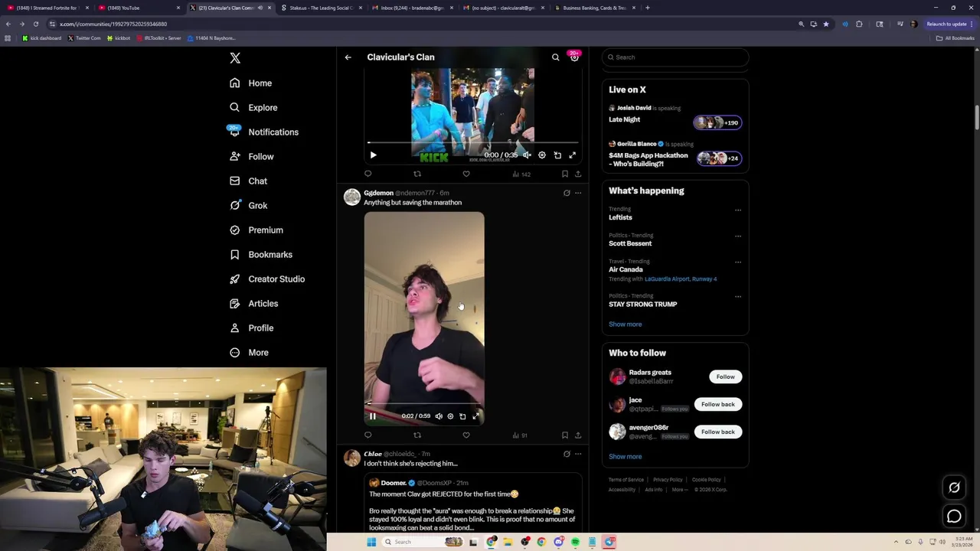Open more options for Scott Bessent trend
This screenshot has height=551, width=980.
click(738, 236)
